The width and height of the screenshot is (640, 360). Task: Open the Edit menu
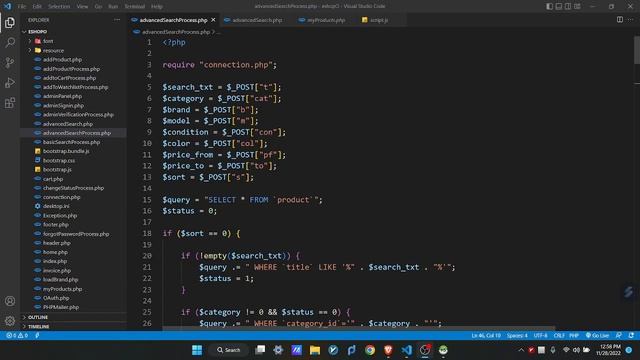37,6
